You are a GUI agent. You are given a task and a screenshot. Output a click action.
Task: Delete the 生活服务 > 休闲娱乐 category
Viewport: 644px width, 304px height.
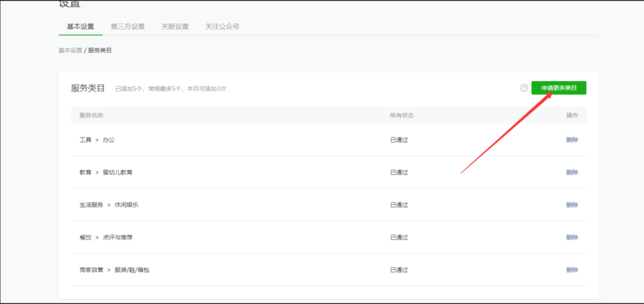click(572, 205)
